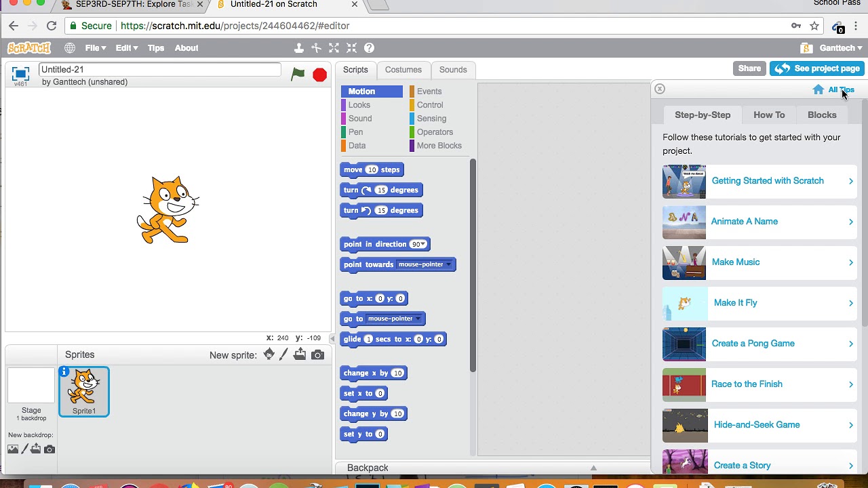Open the File menu

coord(96,48)
